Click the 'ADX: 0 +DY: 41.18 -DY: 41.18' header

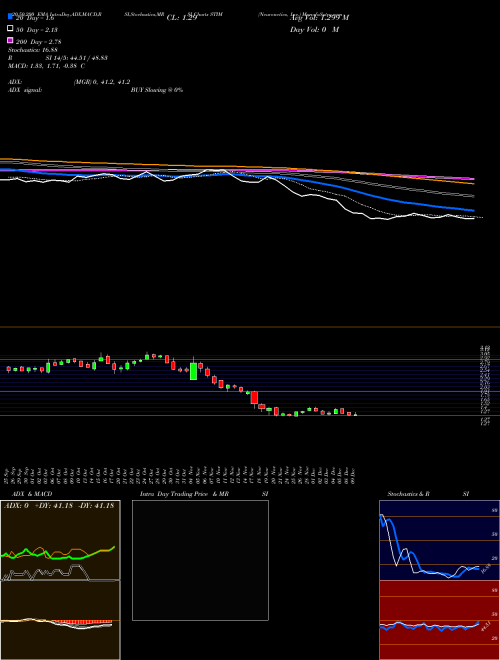click(x=59, y=506)
